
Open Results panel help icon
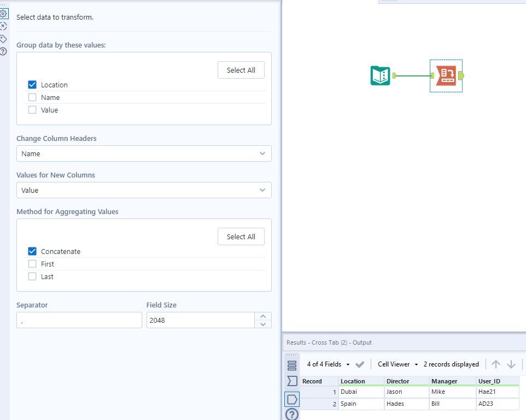click(292, 415)
